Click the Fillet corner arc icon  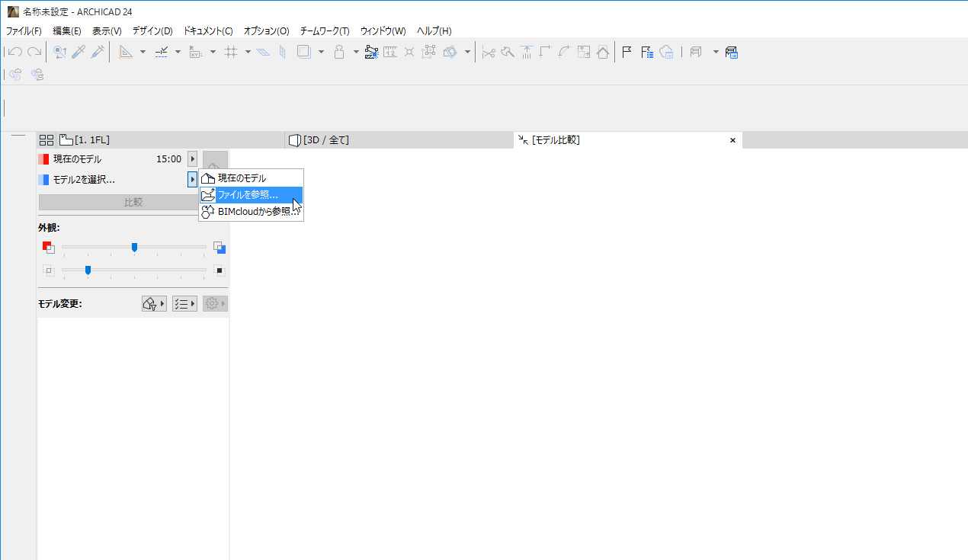tap(564, 52)
